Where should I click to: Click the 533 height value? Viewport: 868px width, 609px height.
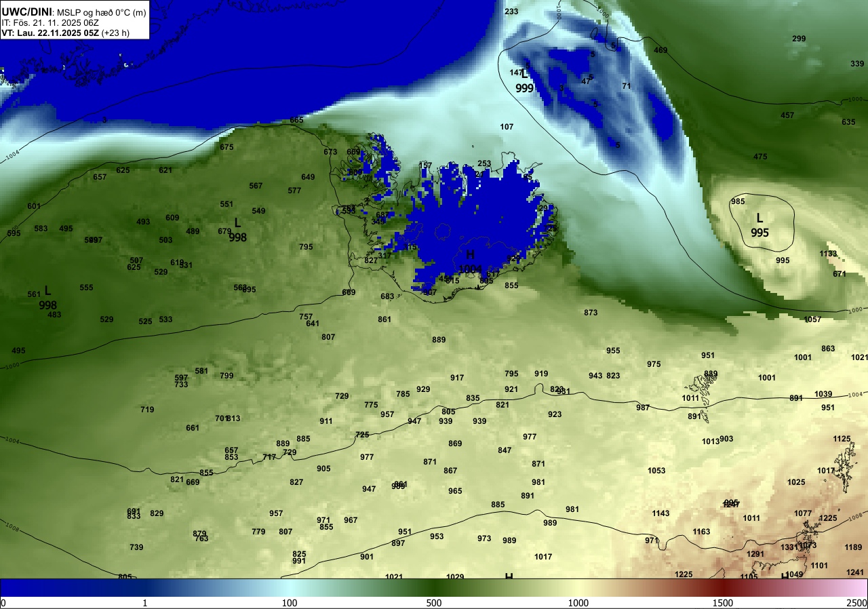coord(165,319)
